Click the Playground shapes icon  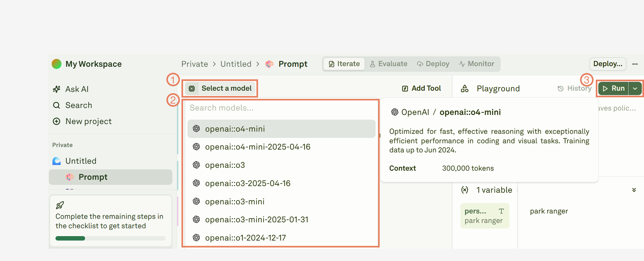click(465, 88)
